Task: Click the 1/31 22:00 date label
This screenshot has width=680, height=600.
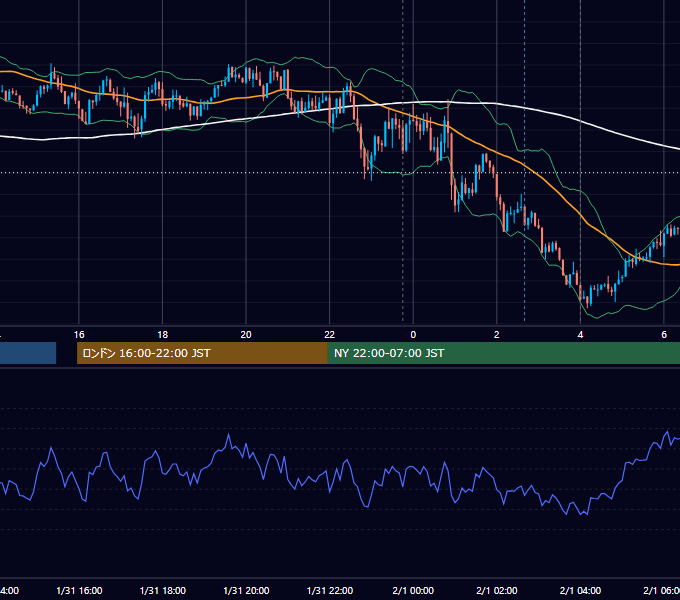Action: click(330, 590)
